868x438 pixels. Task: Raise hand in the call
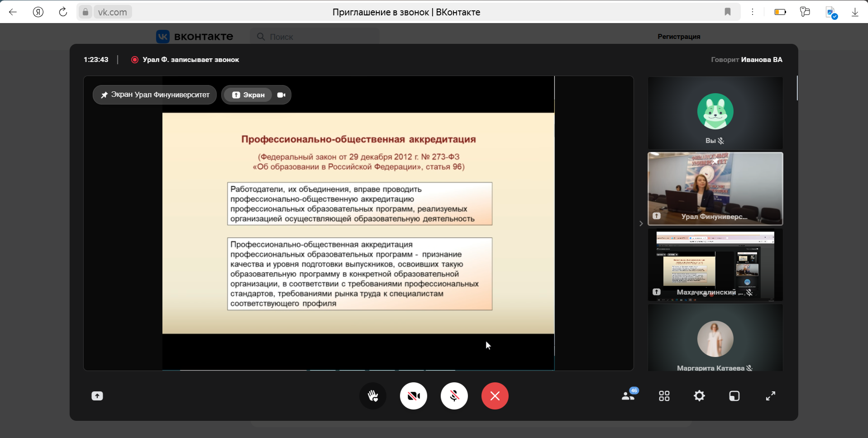coord(373,396)
